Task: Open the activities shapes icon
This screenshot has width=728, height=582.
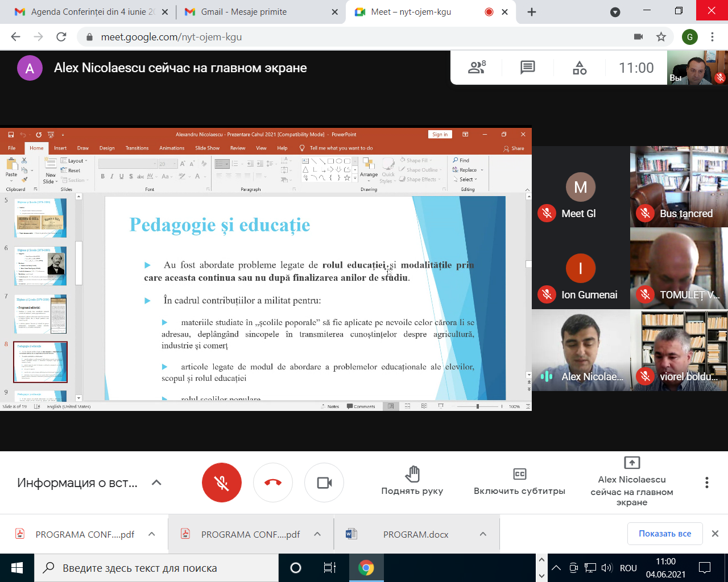Action: [580, 68]
